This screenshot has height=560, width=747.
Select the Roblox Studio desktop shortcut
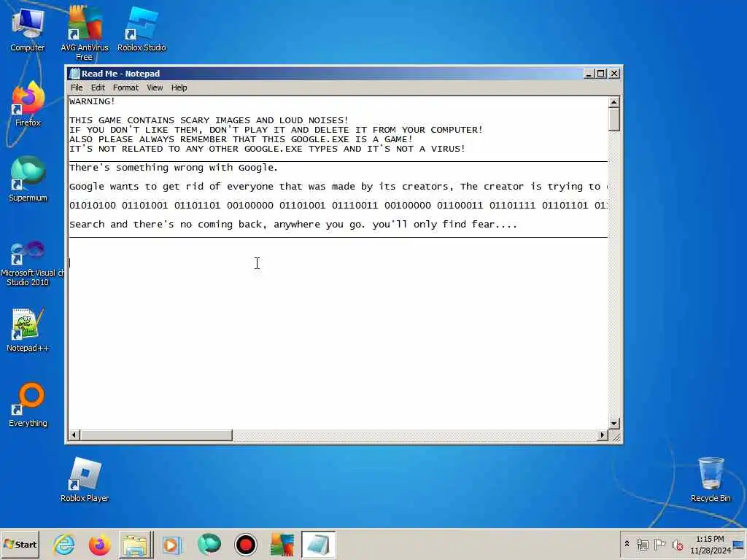click(x=142, y=29)
